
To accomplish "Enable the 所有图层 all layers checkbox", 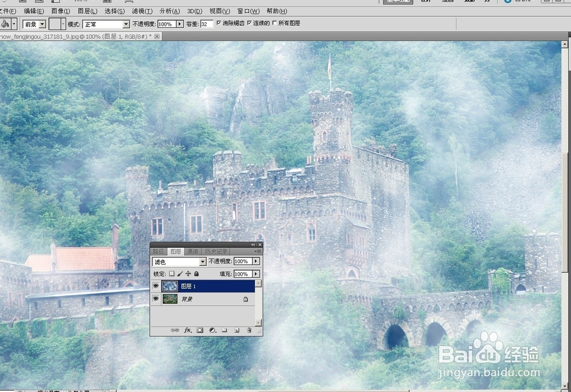I will [x=275, y=23].
